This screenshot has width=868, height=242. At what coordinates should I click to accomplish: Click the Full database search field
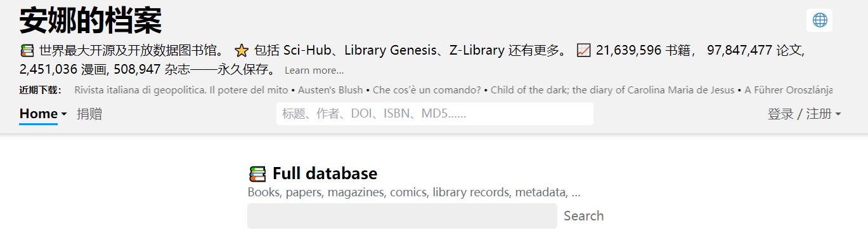tap(402, 216)
